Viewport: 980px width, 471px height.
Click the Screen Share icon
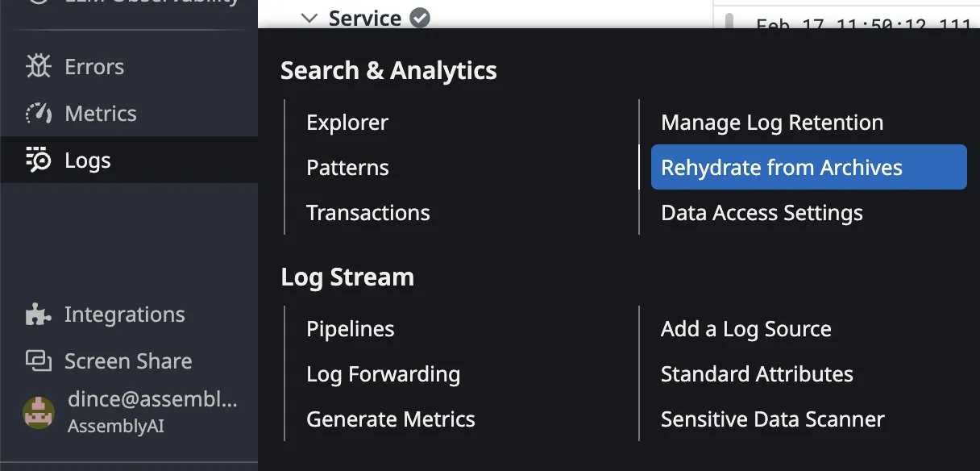tap(38, 361)
